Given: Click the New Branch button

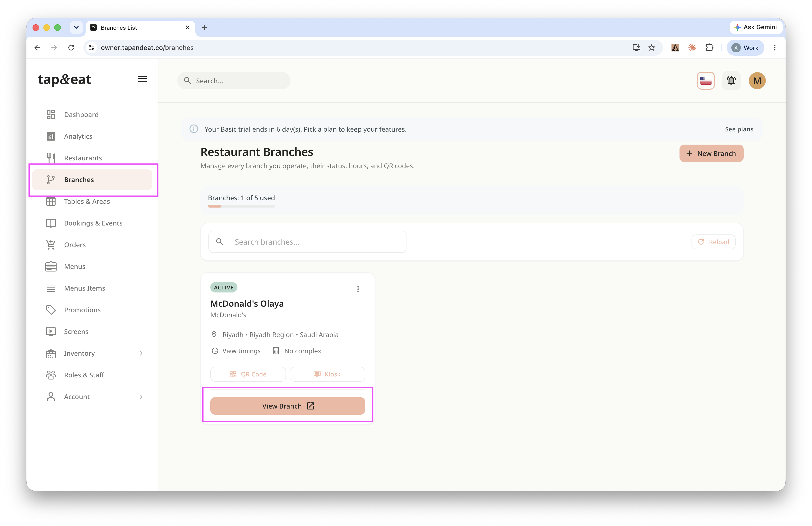Looking at the screenshot, I should pos(711,154).
